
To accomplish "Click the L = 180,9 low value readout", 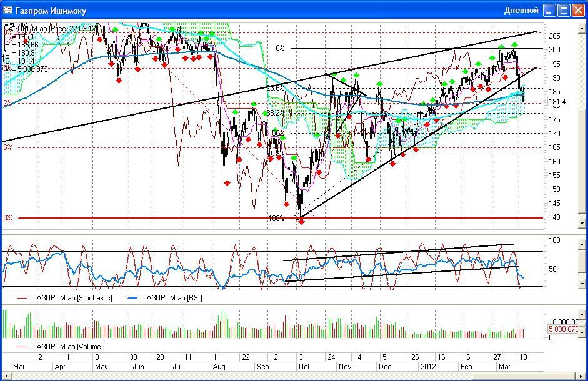I will click(x=20, y=53).
